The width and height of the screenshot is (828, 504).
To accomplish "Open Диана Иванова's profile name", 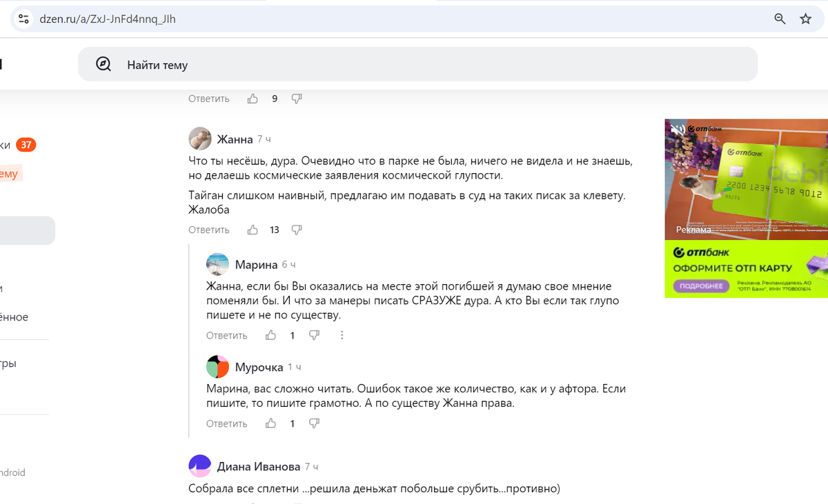I will coord(258,467).
